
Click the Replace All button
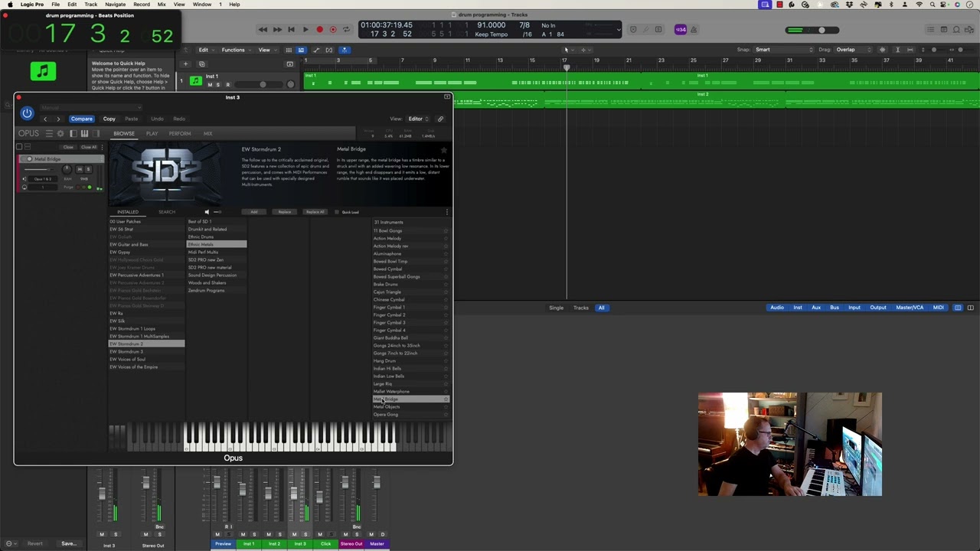[315, 212]
